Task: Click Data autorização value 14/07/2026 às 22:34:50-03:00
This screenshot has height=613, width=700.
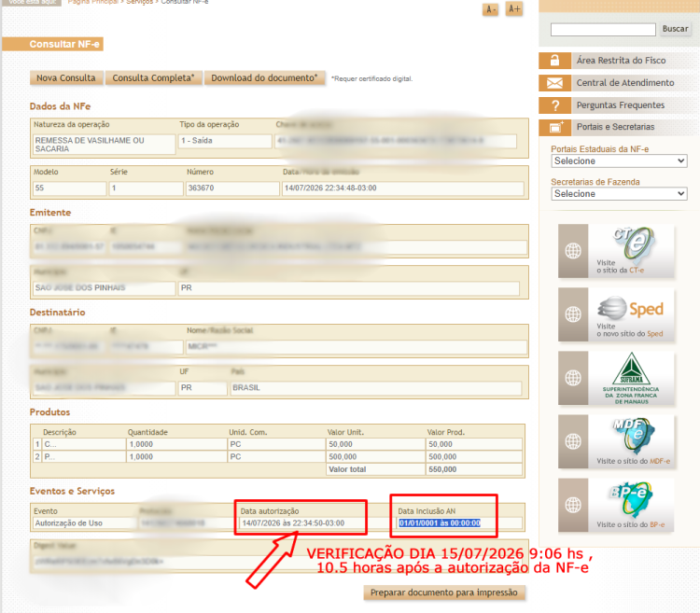Action: [293, 523]
